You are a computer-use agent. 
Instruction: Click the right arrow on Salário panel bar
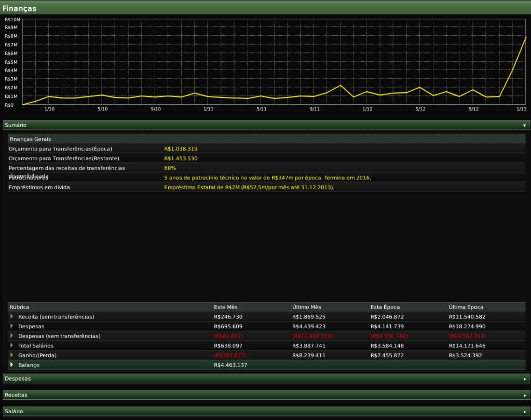pyautogui.click(x=524, y=412)
